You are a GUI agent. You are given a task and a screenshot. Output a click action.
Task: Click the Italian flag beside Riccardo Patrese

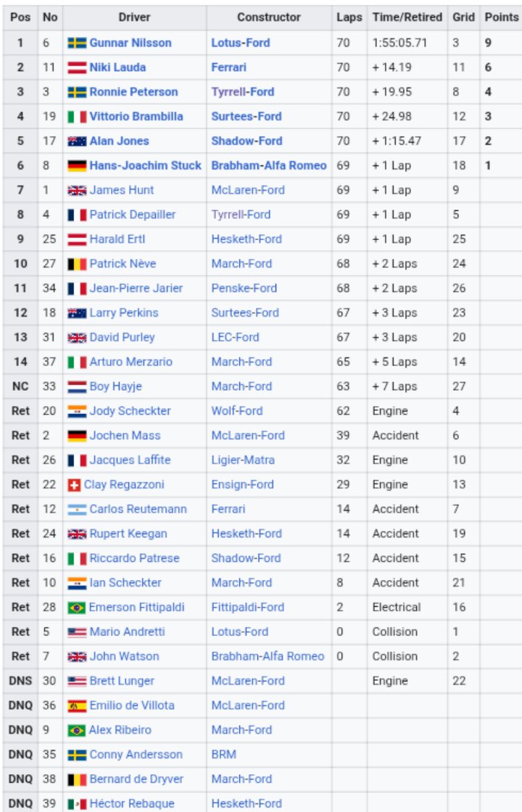[77, 558]
